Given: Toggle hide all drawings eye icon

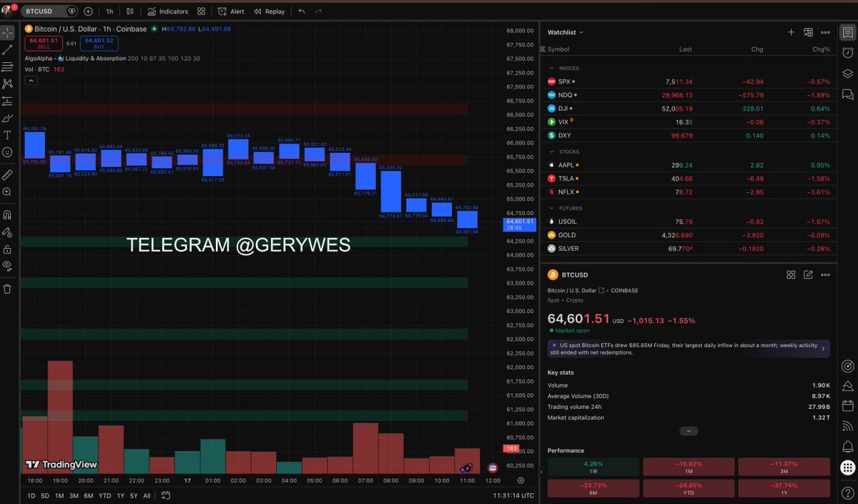Looking at the screenshot, I should pyautogui.click(x=7, y=265).
